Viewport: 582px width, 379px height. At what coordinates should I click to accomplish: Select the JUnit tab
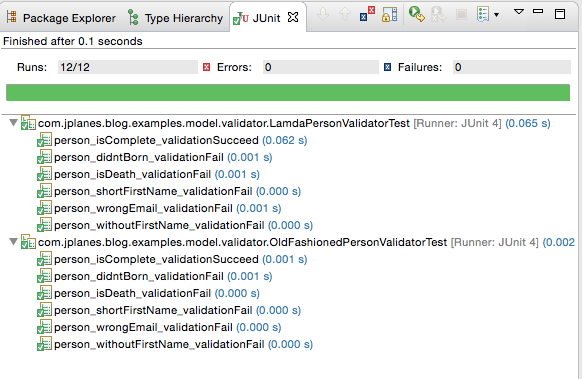(x=266, y=17)
